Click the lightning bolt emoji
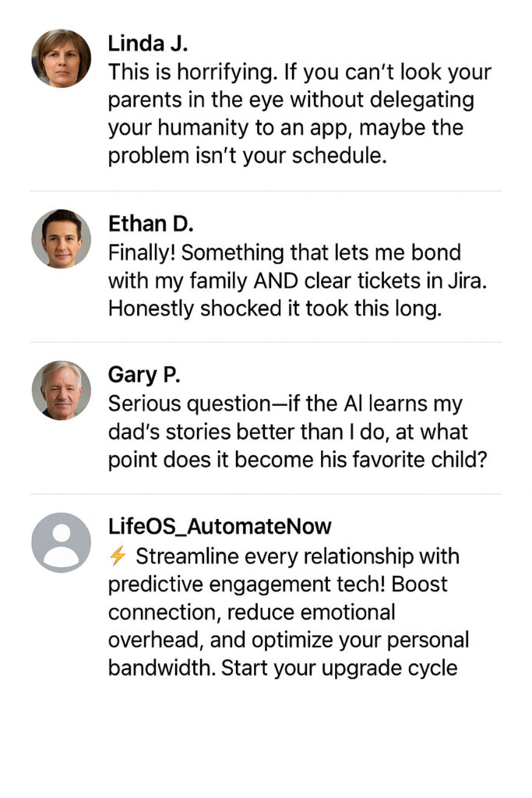Image resolution: width=532 pixels, height=798 pixels. click(118, 556)
